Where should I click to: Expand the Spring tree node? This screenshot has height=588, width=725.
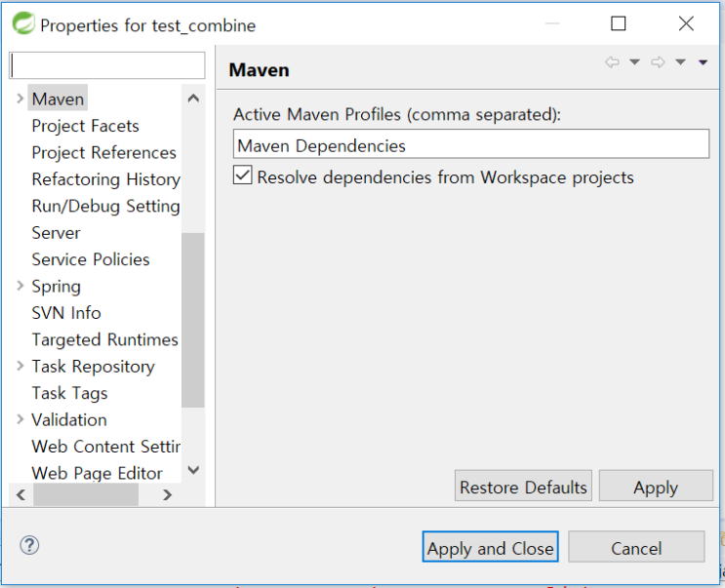(x=20, y=286)
